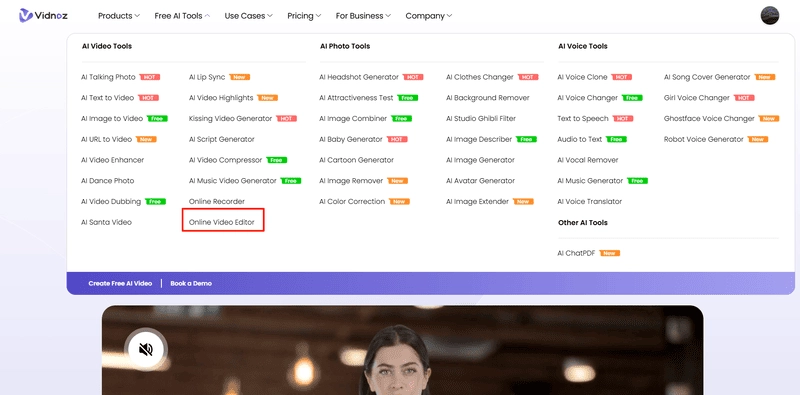Open AI Voice Clone
This screenshot has height=395, width=800.
(582, 77)
